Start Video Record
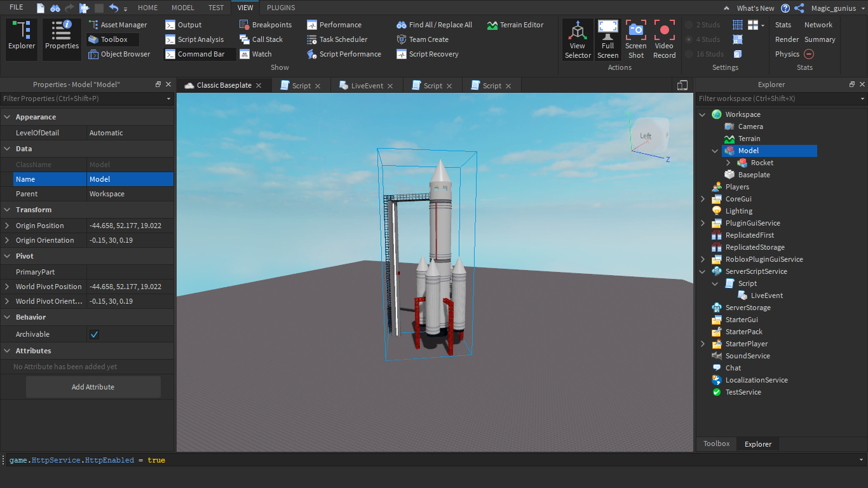The height and width of the screenshot is (488, 868). coord(664,39)
